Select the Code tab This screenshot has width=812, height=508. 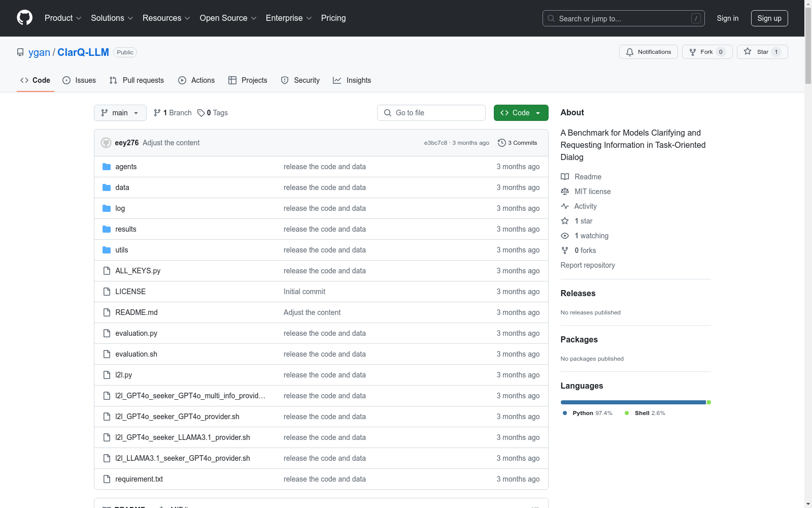[36, 80]
